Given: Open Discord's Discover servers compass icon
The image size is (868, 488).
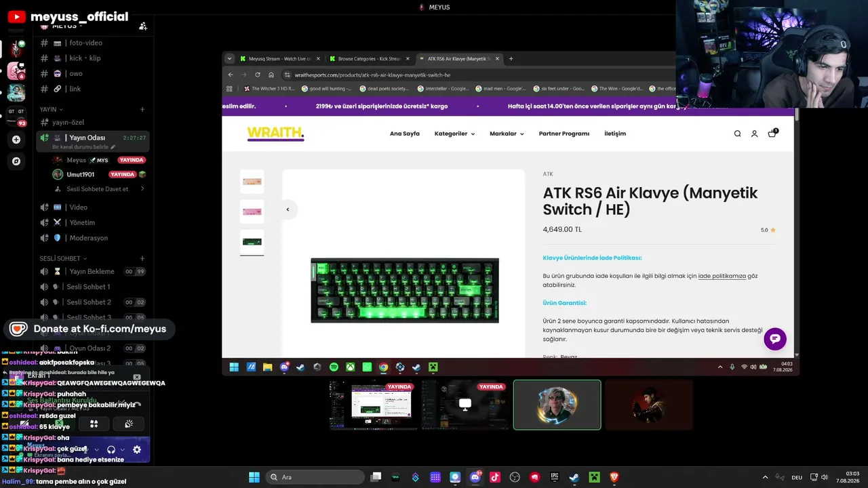Looking at the screenshot, I should point(16,161).
